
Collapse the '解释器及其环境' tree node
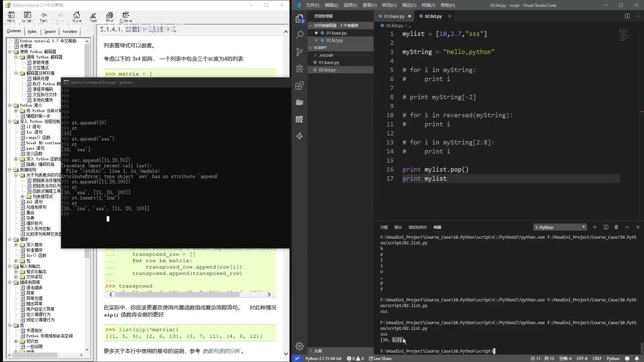coord(17,73)
